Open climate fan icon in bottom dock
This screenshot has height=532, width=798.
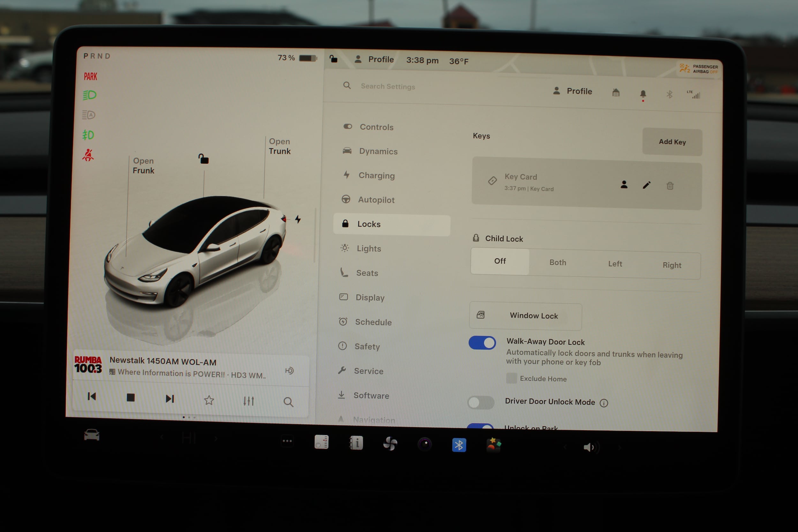click(x=390, y=444)
